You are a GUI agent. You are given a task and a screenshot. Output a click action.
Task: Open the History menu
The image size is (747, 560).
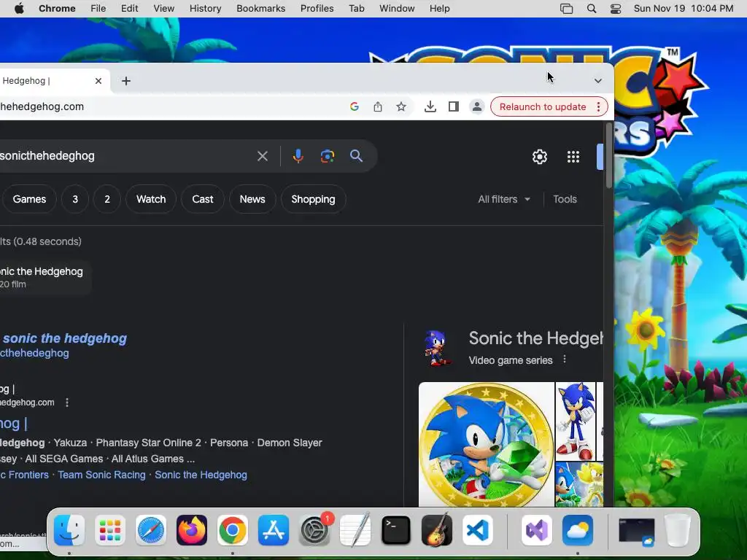pos(205,9)
